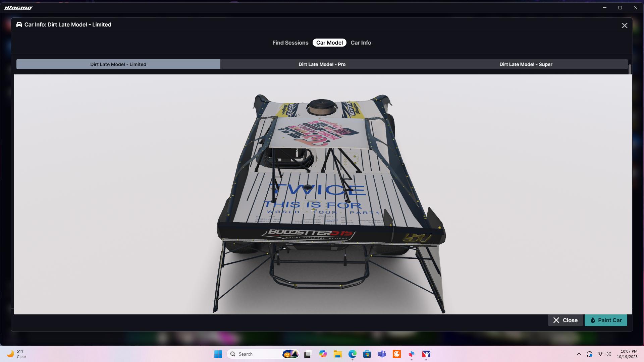
Task: Close the Car Info dialog with X
Action: pyautogui.click(x=624, y=25)
